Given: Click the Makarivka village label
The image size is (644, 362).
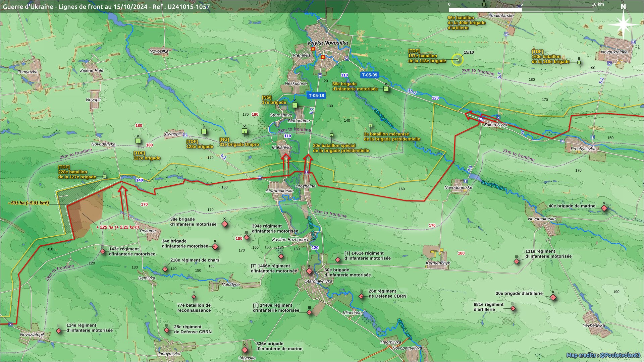Looking at the screenshot, I should [x=282, y=147].
